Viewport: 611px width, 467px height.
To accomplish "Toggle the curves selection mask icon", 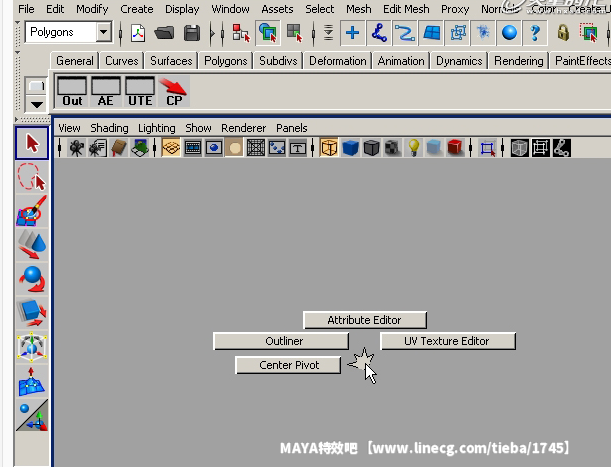I will 405,33.
